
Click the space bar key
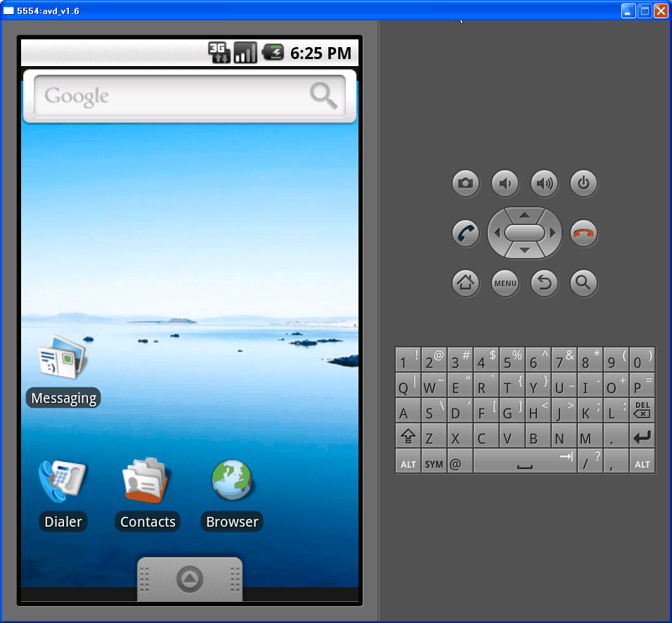(525, 461)
